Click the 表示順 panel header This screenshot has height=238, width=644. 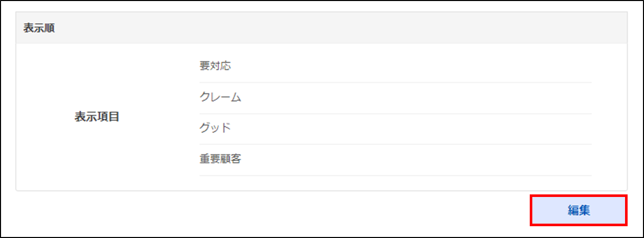tap(39, 28)
